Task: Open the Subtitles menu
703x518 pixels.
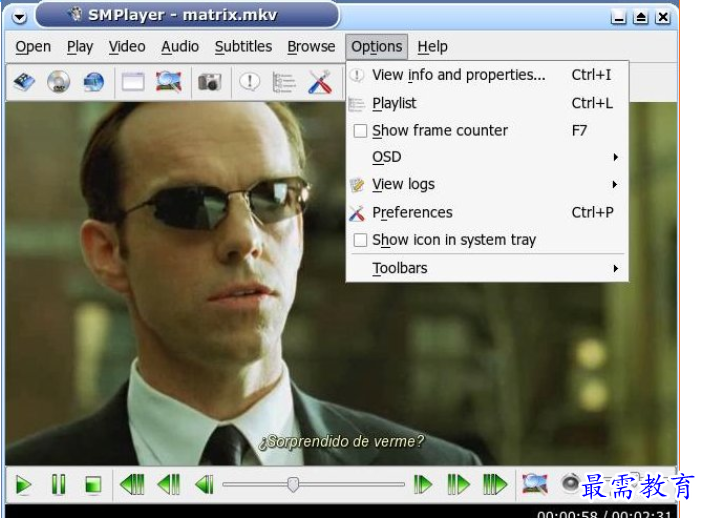Action: coord(243,47)
